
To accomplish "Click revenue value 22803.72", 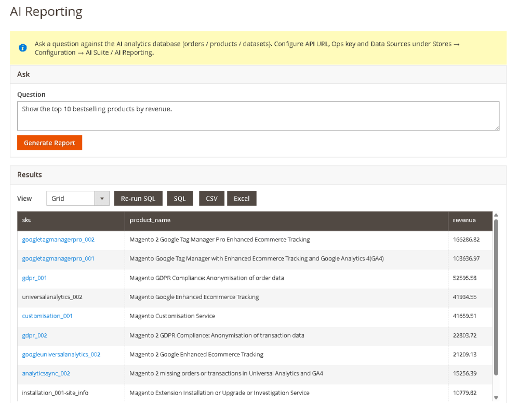I will click(464, 335).
